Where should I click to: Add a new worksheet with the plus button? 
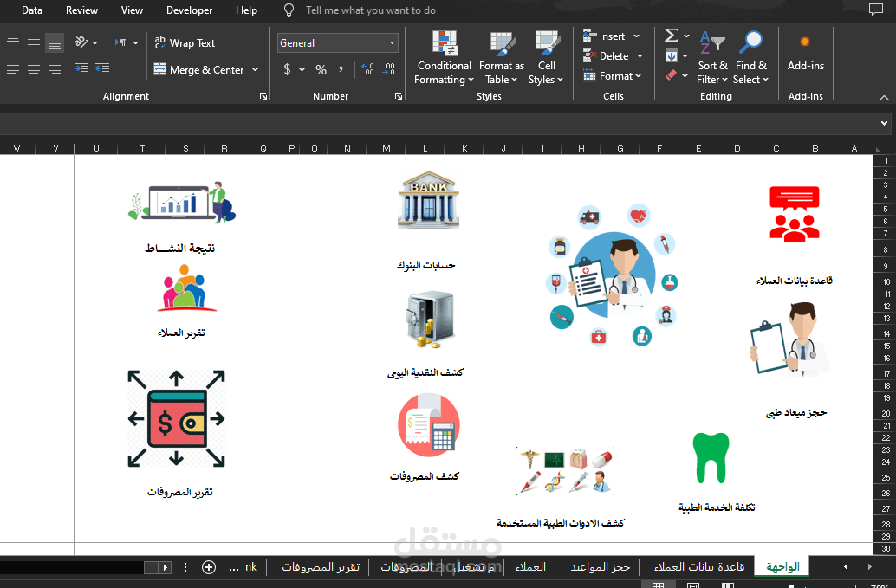tap(208, 566)
